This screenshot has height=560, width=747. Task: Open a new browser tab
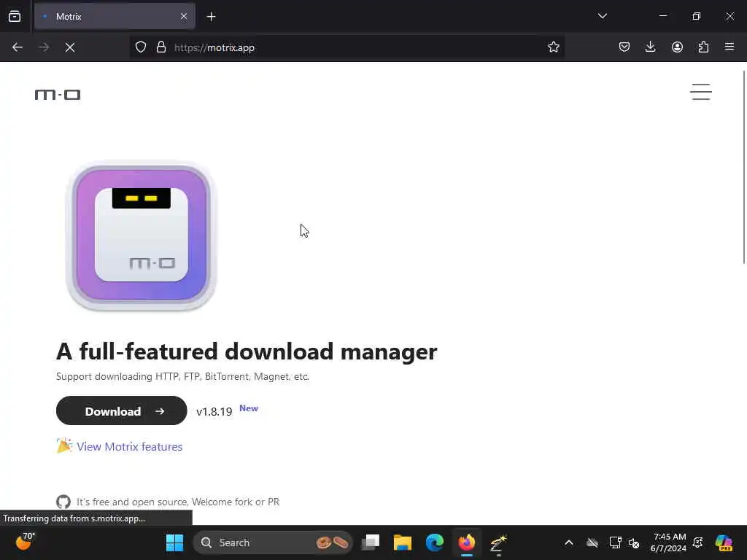point(211,17)
